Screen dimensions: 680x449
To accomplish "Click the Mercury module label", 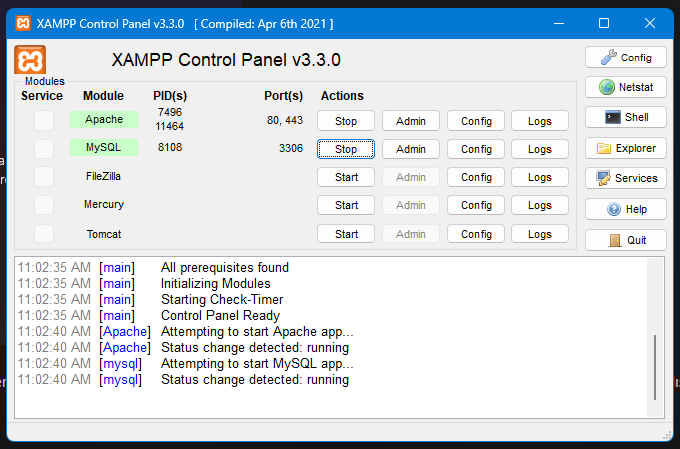I will tap(104, 204).
